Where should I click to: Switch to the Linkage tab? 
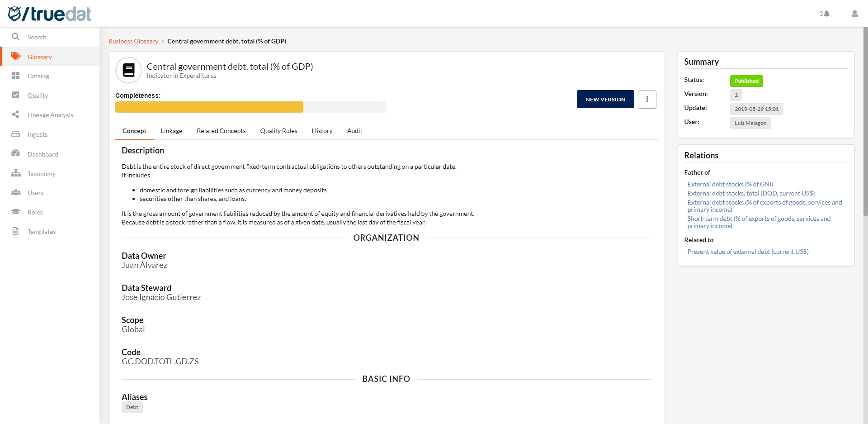point(171,131)
